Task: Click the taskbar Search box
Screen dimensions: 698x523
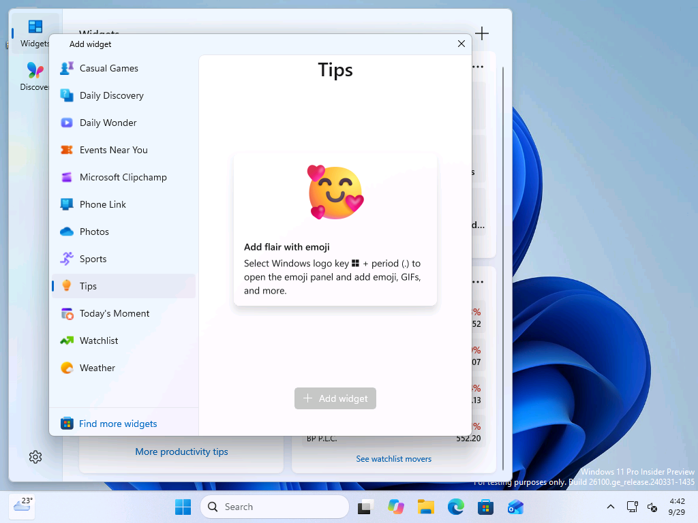Action: tap(275, 507)
